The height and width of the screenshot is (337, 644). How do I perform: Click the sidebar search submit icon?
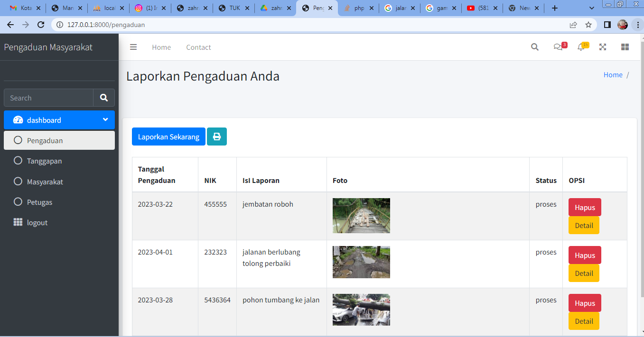tap(104, 98)
